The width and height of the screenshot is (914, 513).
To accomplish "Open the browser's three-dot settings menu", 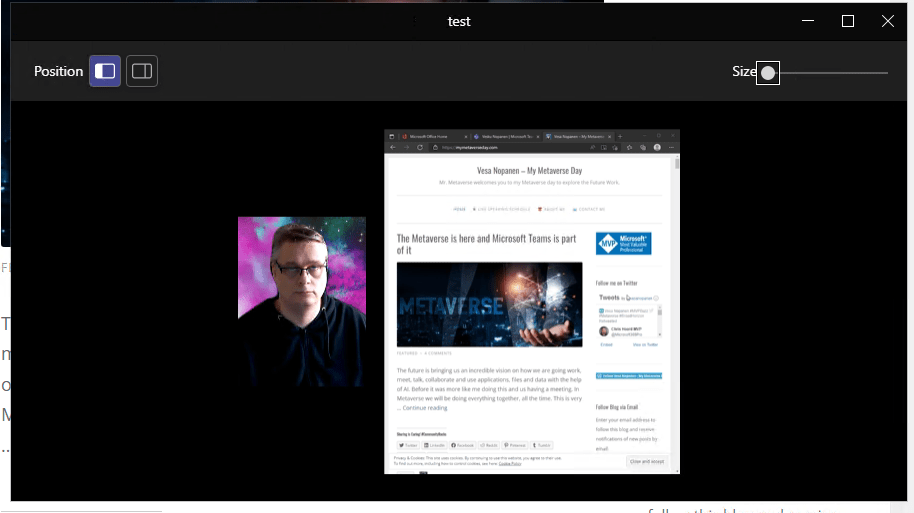I will (x=667, y=147).
